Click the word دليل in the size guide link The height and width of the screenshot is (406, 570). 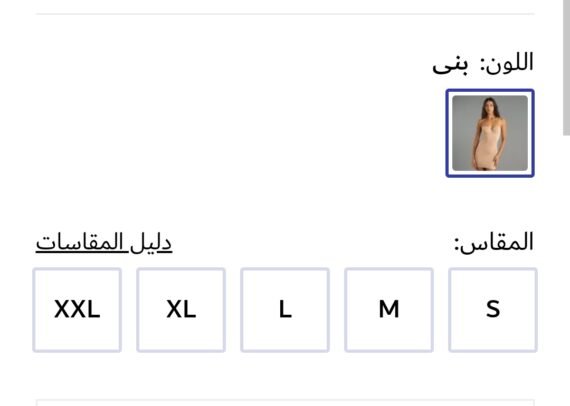[150, 242]
